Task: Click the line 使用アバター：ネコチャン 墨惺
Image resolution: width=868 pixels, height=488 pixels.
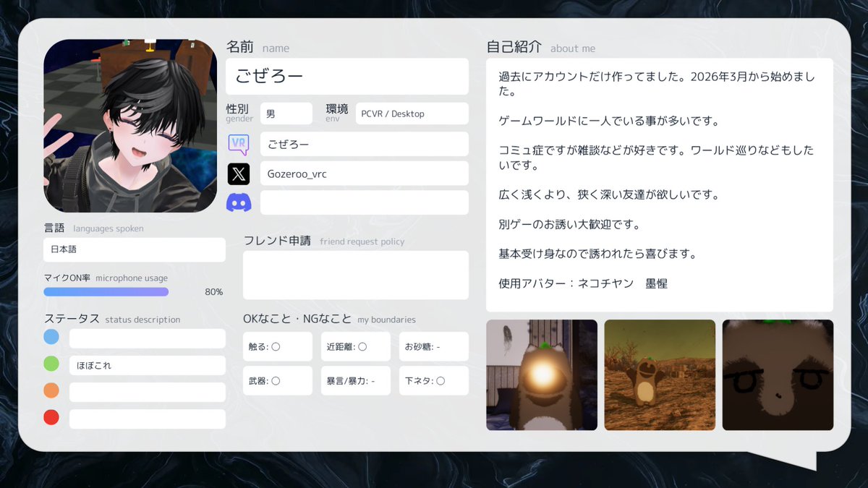Action: click(583, 283)
